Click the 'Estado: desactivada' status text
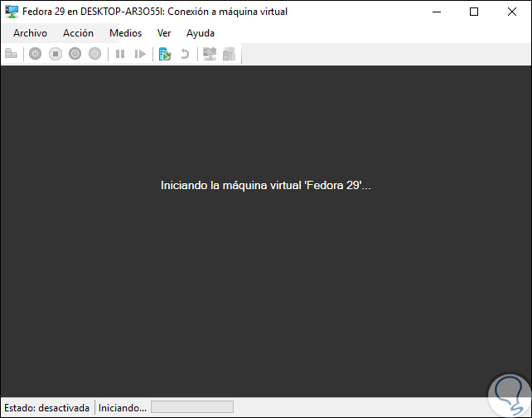This screenshot has width=532, height=418. tap(47, 407)
